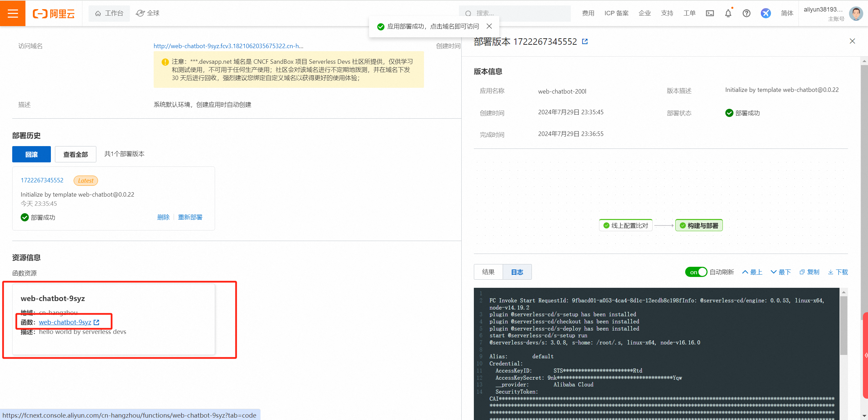Open the Cloud Shell terminal icon
This screenshot has width=868, height=420.
[710, 13]
